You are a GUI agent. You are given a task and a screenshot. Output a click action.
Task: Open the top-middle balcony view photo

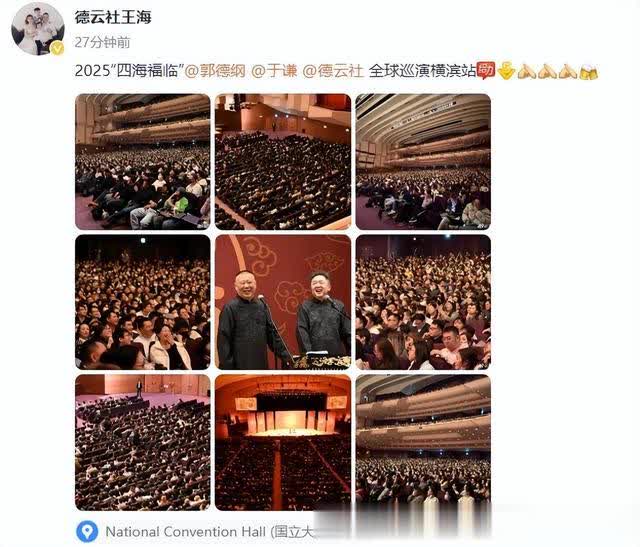(283, 162)
